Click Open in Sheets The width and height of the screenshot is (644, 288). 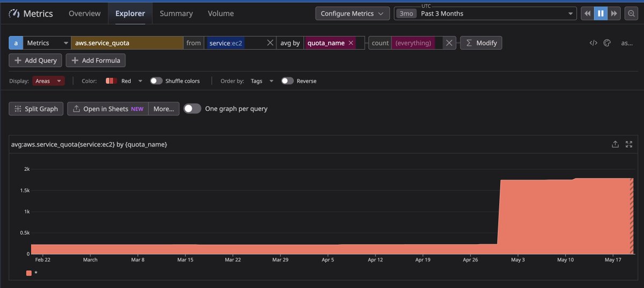108,109
